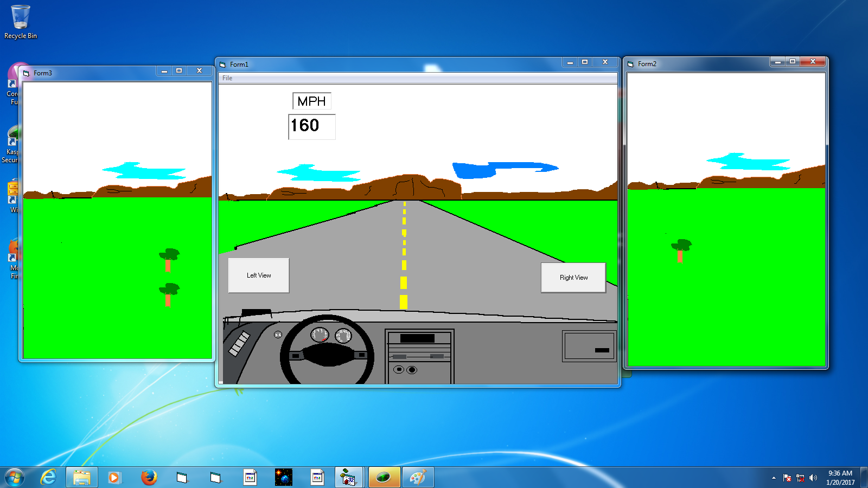Click the generic window icon beside Firefox
The height and width of the screenshot is (488, 868).
[x=182, y=478]
